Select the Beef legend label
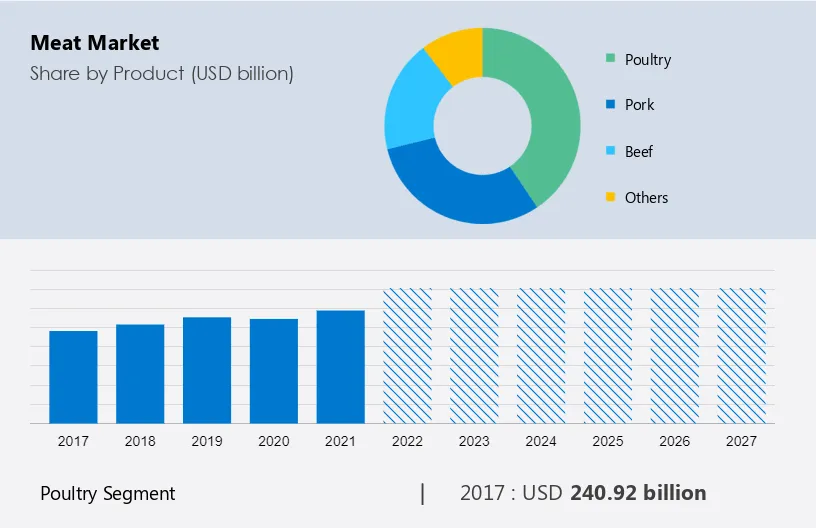 tap(639, 151)
